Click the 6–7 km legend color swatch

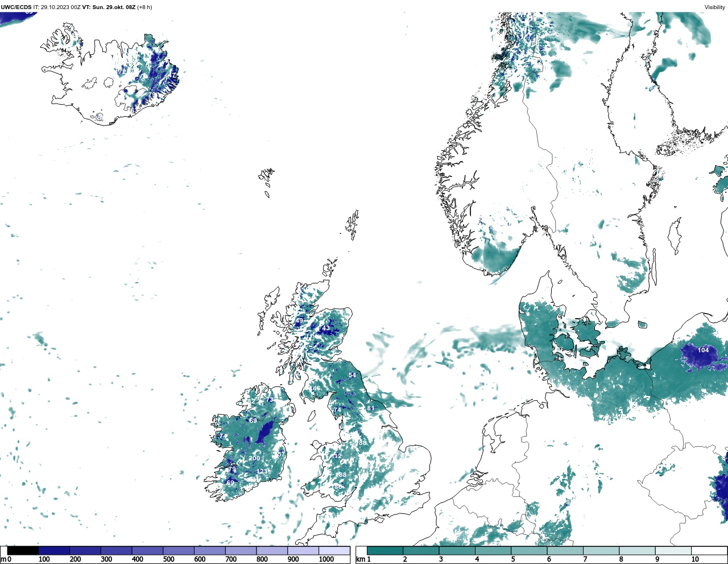565,551
